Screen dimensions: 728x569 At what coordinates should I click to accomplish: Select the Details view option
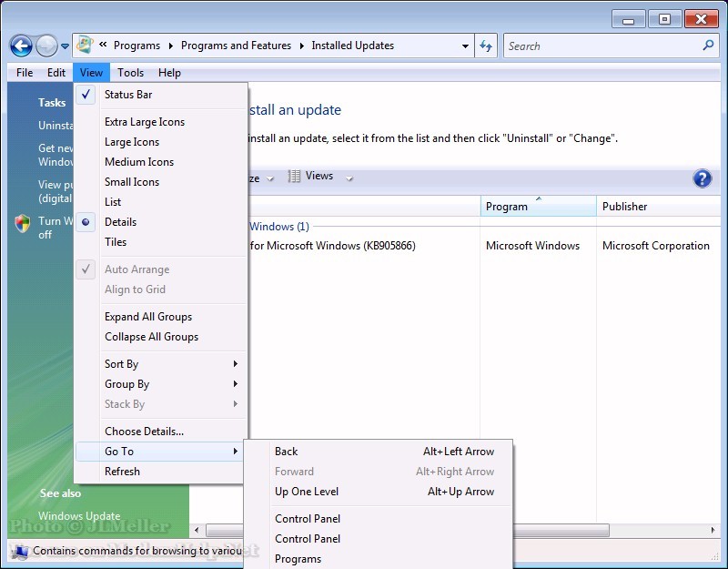point(120,222)
